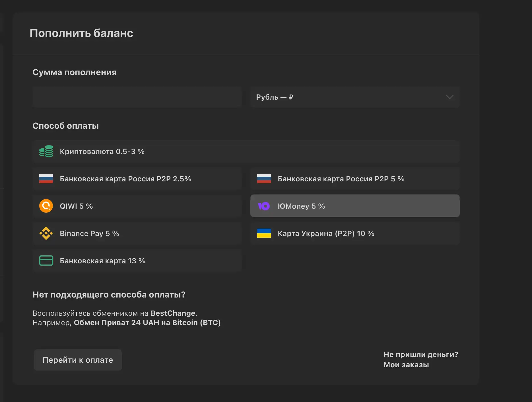
Task: Select Криптовалюта 0.5-3 % payment method
Action: coord(246,151)
